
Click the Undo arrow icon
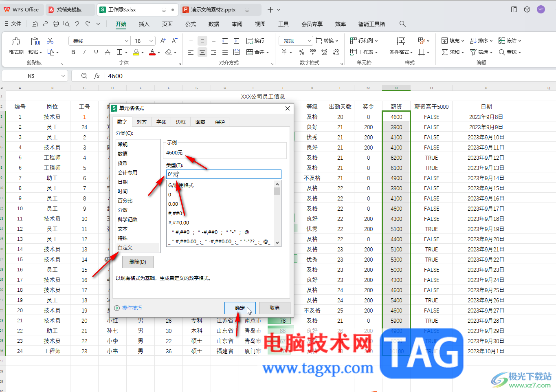77,24
